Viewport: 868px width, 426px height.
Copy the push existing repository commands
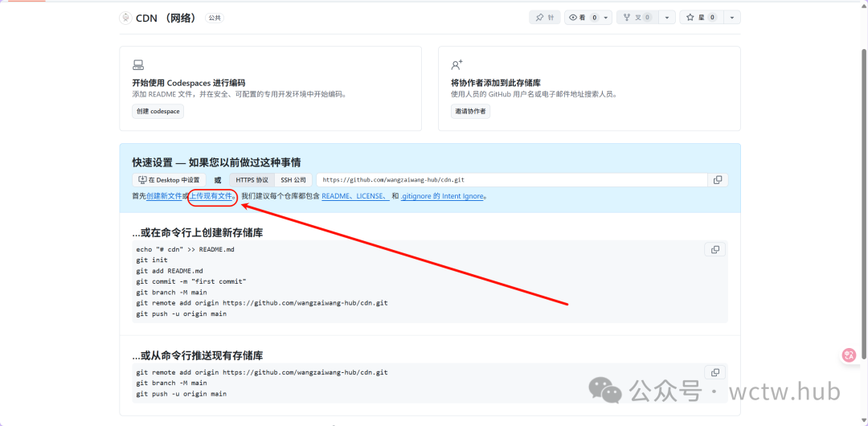[714, 372]
